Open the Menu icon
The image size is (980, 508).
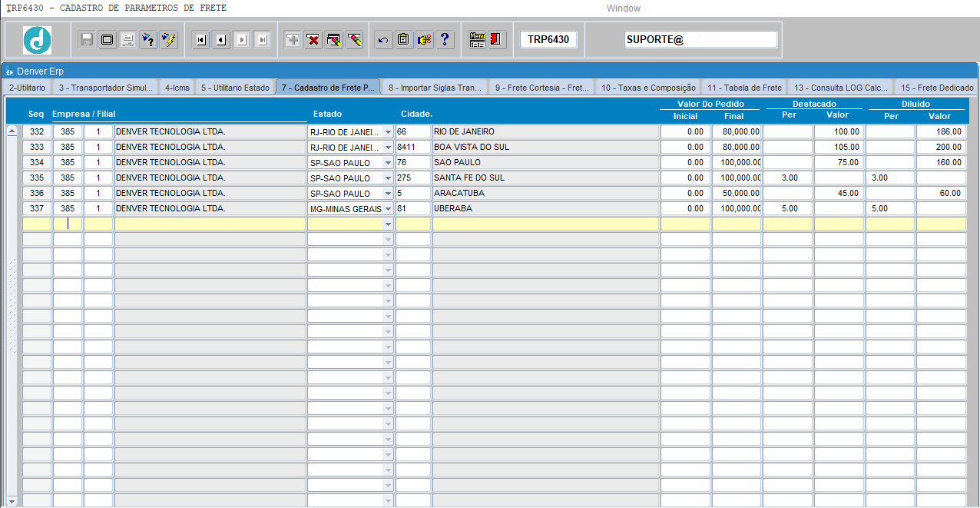(477, 39)
